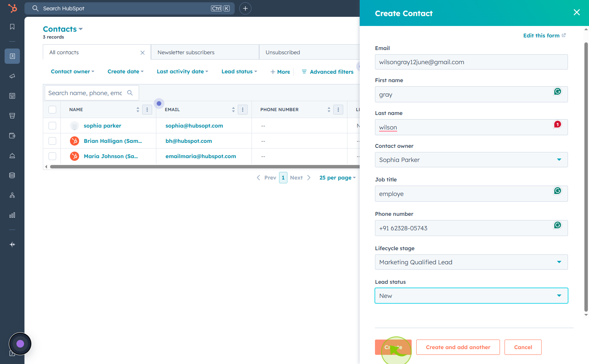Open the Marketing megaphone sidebar icon
Image resolution: width=589 pixels, height=364 pixels.
[x=12, y=76]
